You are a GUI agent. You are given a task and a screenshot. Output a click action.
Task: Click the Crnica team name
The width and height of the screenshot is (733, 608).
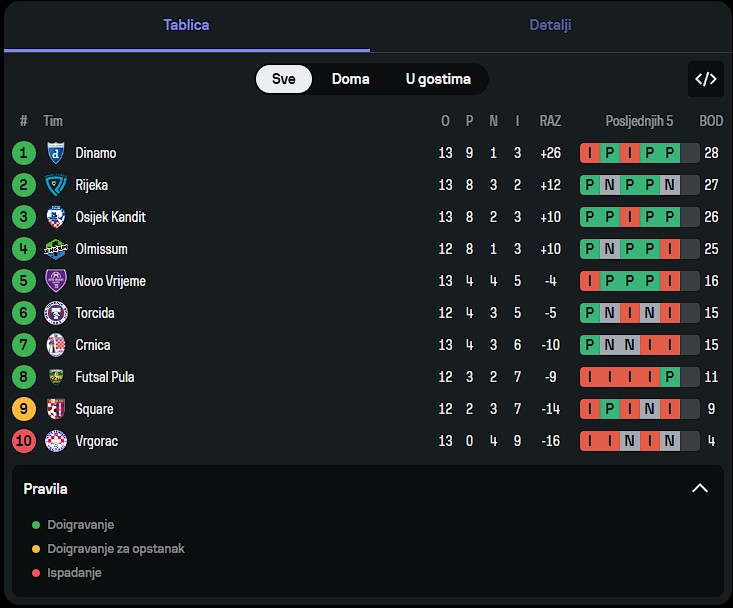coord(93,345)
